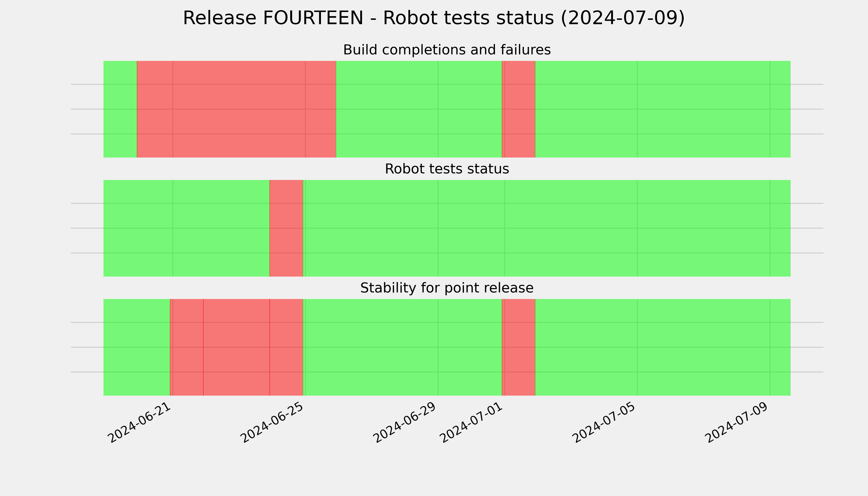Select the final green region after 07-05 in Stability chart
The image size is (868, 496).
(663, 347)
